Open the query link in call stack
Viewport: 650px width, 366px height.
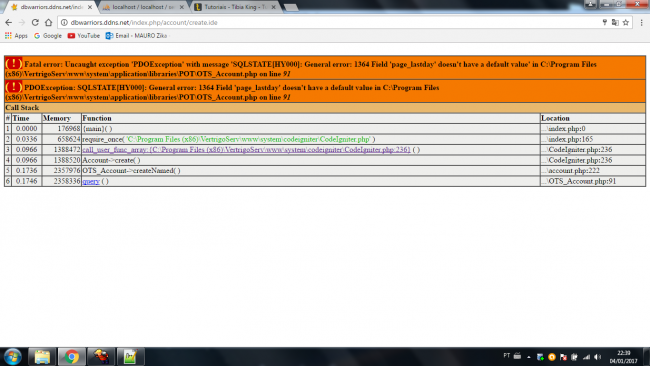(x=91, y=181)
